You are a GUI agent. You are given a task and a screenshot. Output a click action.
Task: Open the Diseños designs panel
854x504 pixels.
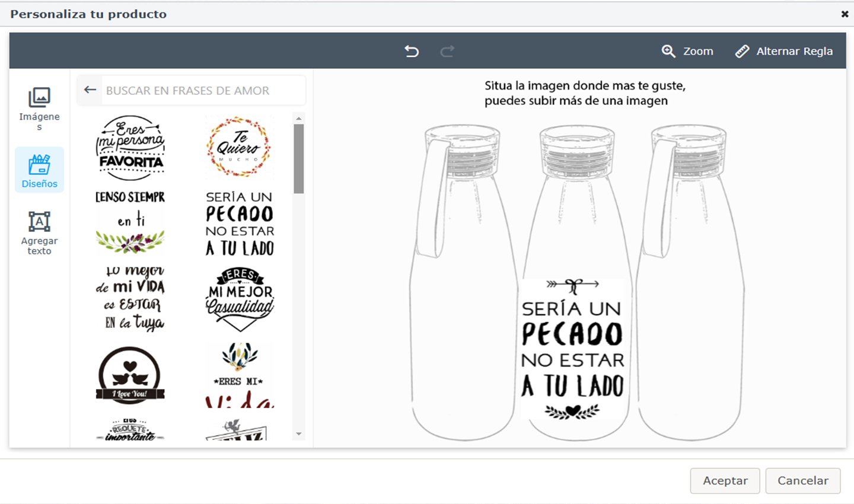[39, 169]
